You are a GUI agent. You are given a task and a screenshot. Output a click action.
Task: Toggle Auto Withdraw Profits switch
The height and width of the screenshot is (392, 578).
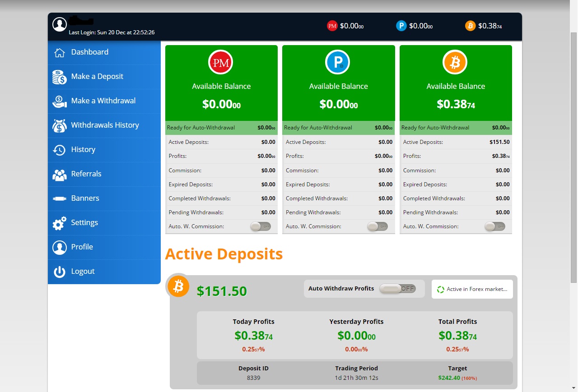pyautogui.click(x=397, y=289)
